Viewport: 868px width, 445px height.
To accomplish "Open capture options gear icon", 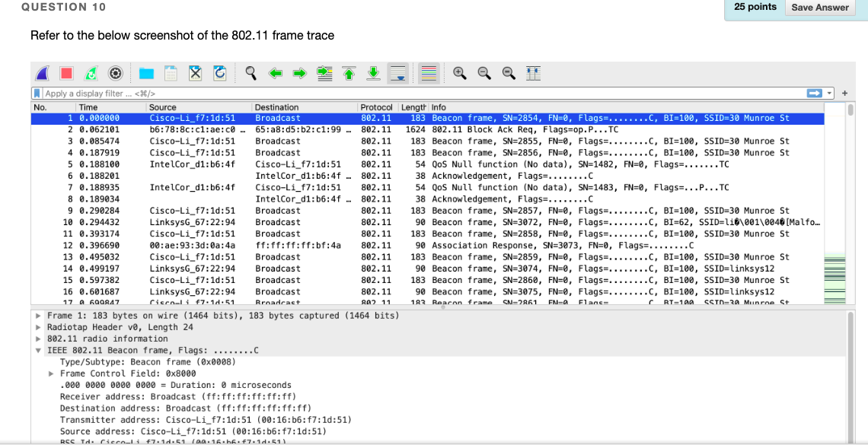I will (x=115, y=73).
